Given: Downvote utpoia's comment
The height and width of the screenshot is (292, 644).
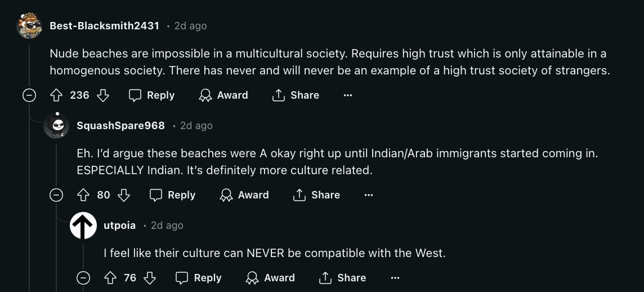Looking at the screenshot, I should tap(150, 278).
